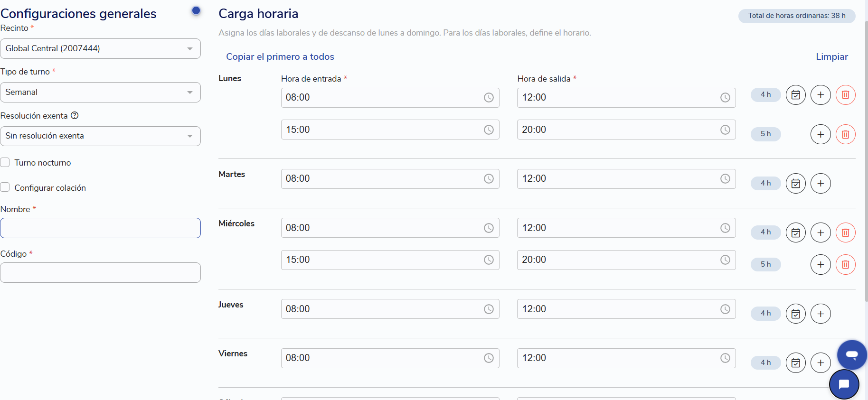Check the Configurar colación option

(5, 187)
